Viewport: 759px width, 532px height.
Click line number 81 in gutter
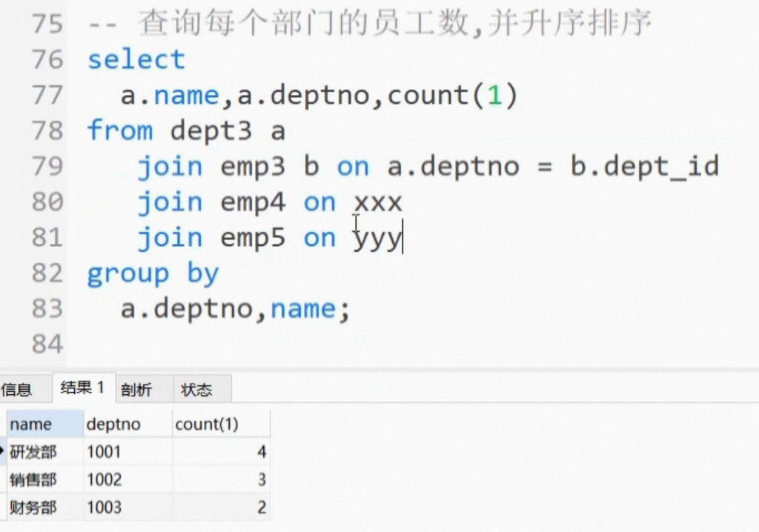pyautogui.click(x=47, y=238)
